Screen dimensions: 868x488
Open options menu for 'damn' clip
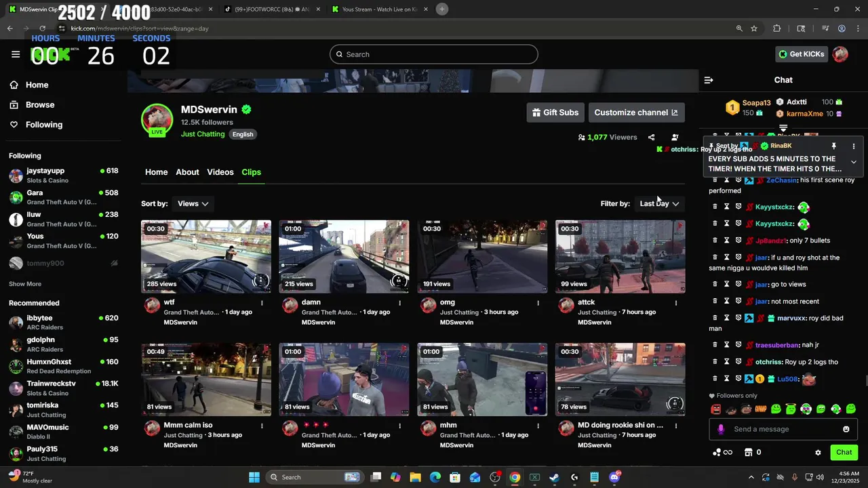[399, 303]
